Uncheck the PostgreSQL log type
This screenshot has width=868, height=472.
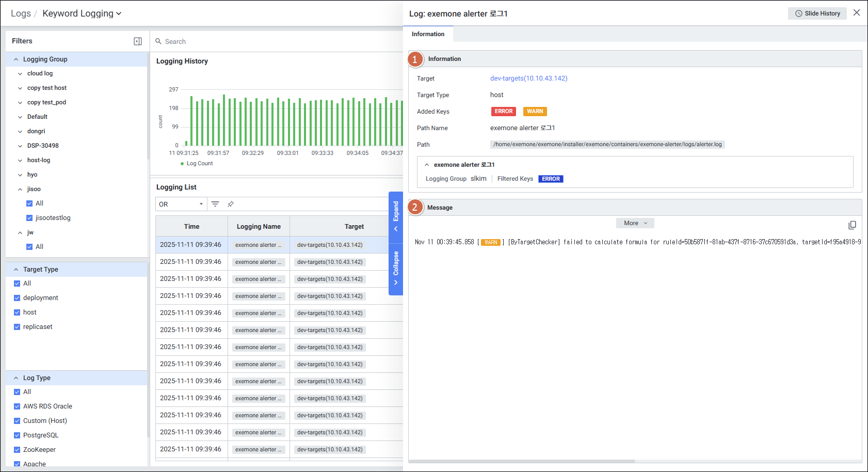point(17,435)
